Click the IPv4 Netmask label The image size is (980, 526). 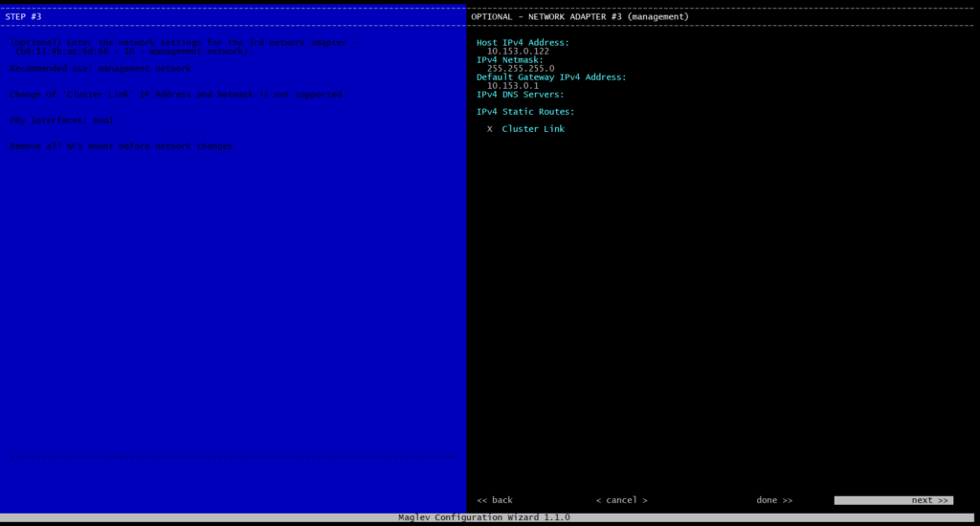(x=510, y=60)
